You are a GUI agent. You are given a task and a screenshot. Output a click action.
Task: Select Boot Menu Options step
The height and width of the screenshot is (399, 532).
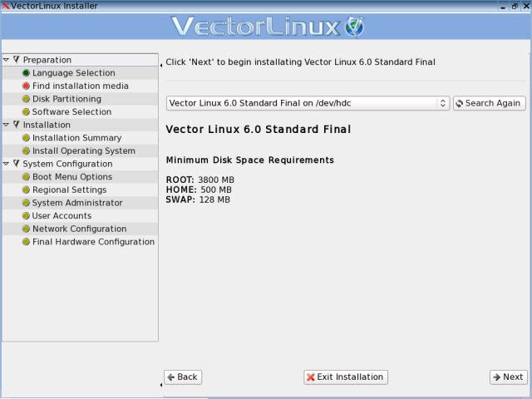[x=72, y=177]
